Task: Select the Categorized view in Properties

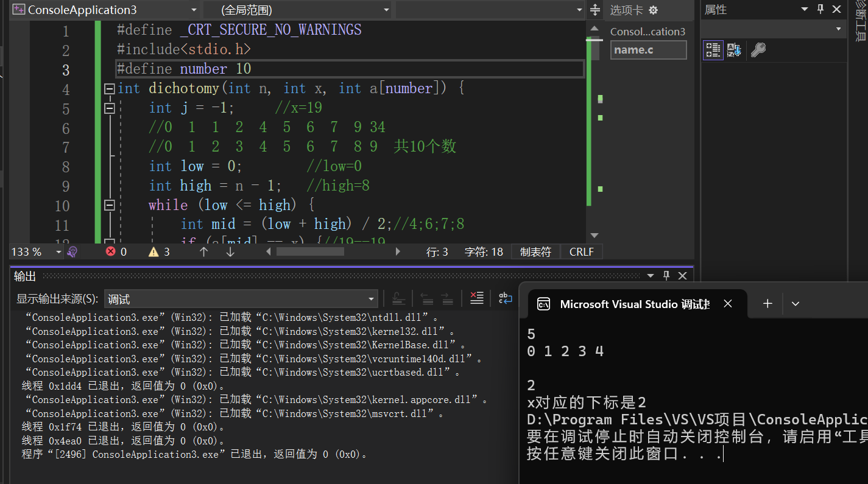Action: (x=713, y=50)
